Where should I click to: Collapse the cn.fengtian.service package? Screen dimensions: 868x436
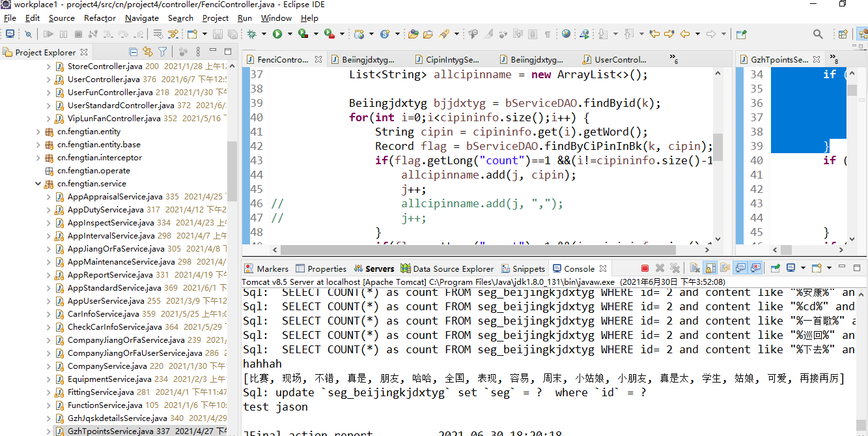(x=38, y=184)
